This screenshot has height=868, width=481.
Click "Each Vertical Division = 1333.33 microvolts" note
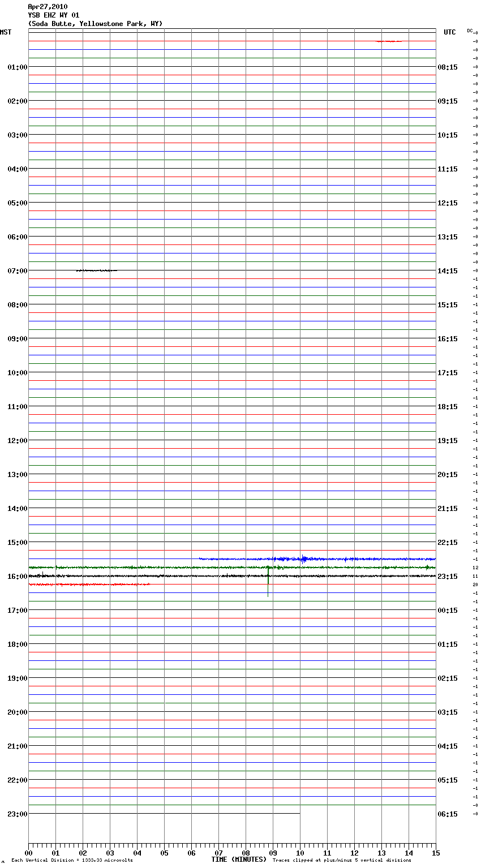pyautogui.click(x=72, y=861)
